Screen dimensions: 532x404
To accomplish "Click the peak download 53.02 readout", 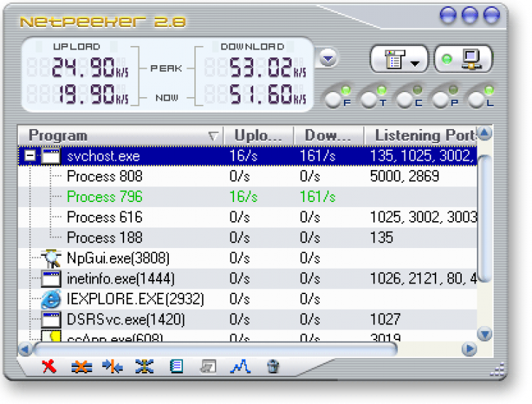I will coord(267,67).
